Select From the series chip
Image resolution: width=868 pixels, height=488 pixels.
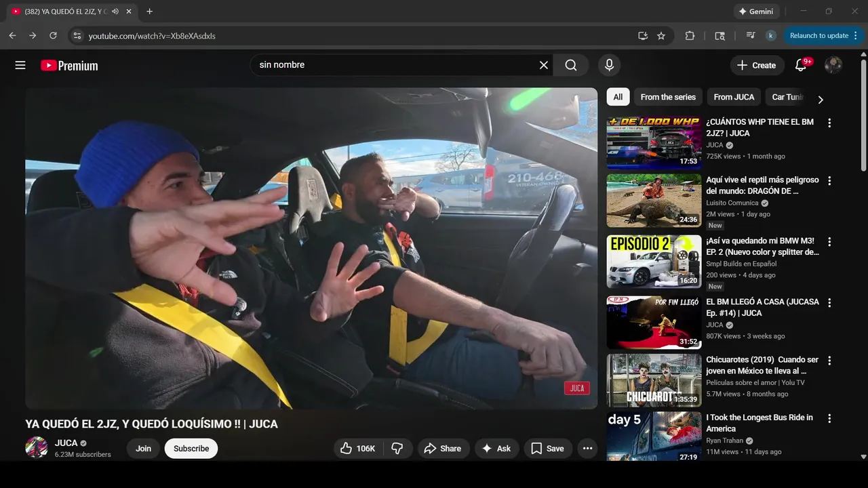pyautogui.click(x=668, y=97)
